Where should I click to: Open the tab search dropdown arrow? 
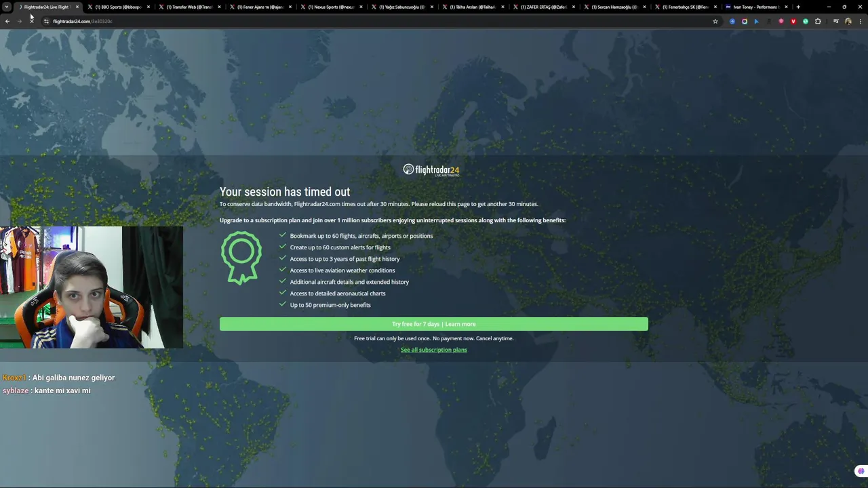coord(6,7)
